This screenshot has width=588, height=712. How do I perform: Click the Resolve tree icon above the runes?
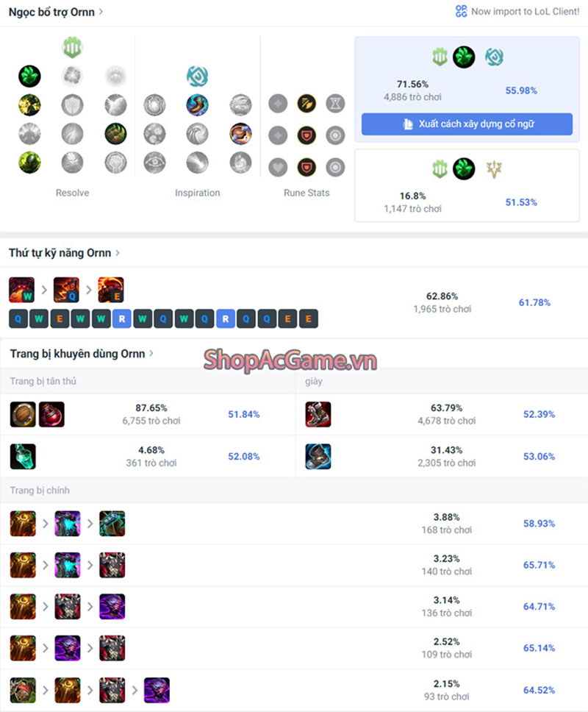tap(72, 47)
